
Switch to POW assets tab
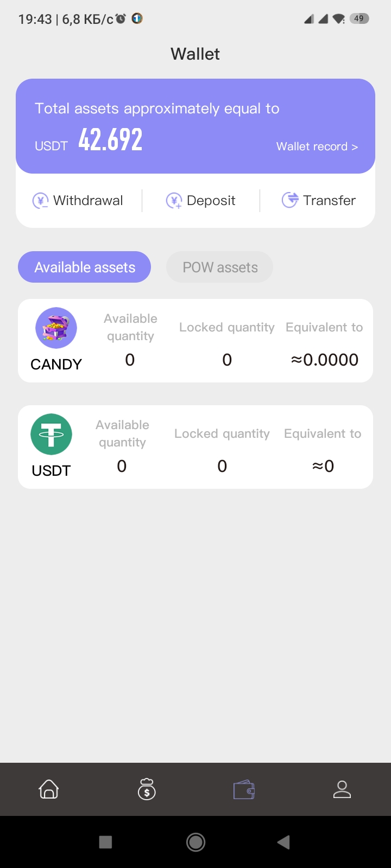pyautogui.click(x=220, y=267)
